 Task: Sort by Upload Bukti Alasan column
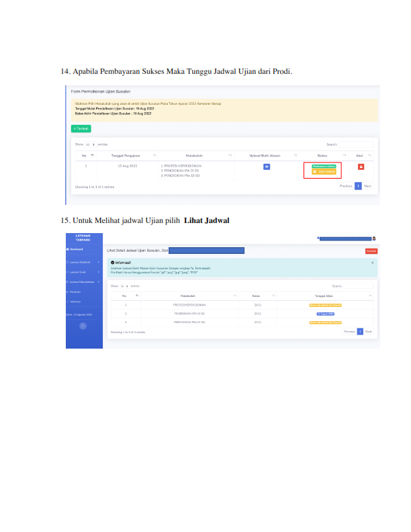point(266,155)
